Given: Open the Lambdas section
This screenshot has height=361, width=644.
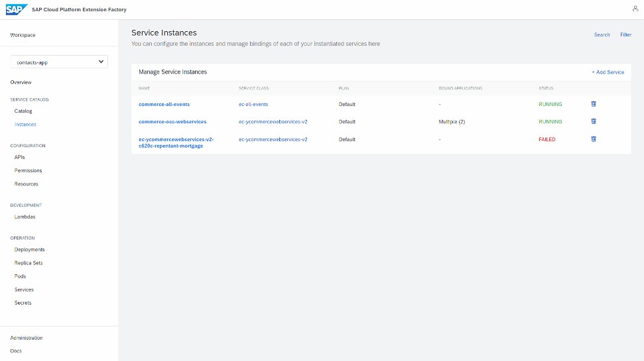Looking at the screenshot, I should [x=25, y=217].
